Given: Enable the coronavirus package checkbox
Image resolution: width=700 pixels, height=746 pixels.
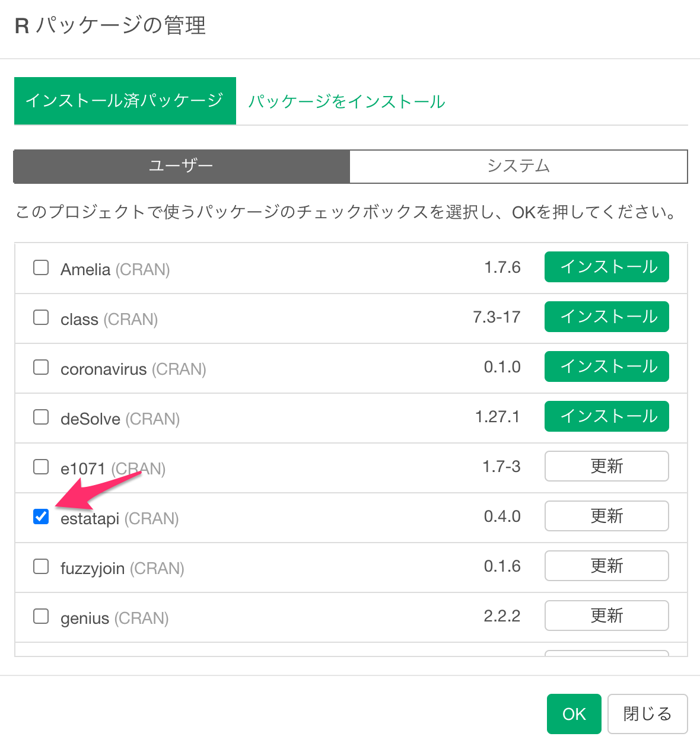Looking at the screenshot, I should pos(41,367).
